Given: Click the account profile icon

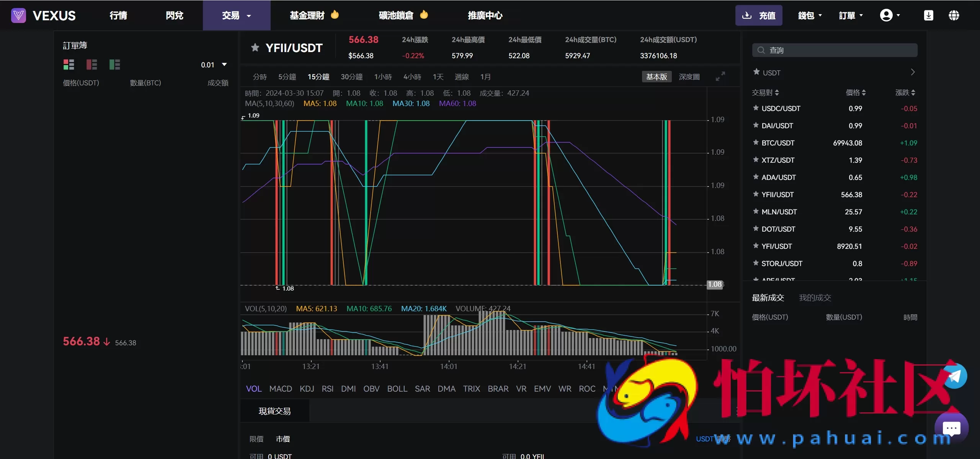Looking at the screenshot, I should pyautogui.click(x=887, y=15).
